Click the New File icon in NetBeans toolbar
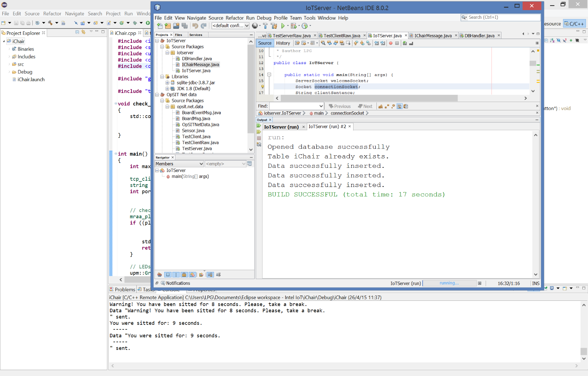The image size is (588, 376). tap(160, 26)
